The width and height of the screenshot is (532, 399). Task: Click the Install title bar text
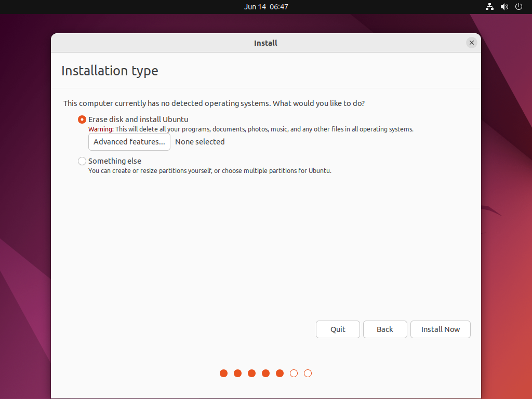pos(265,43)
